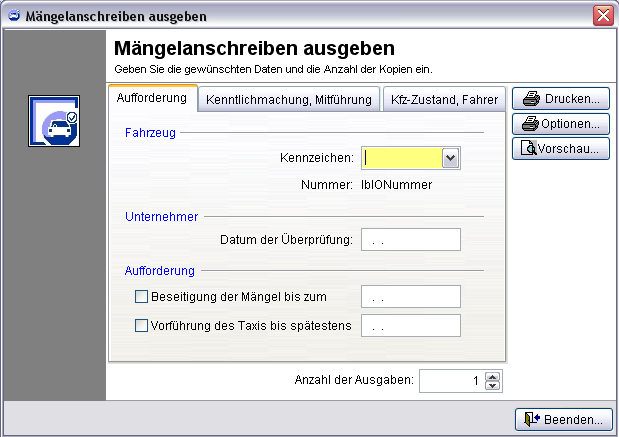Close the Mängelanschreiben ausgeben window
The height and width of the screenshot is (437, 619).
602,16
